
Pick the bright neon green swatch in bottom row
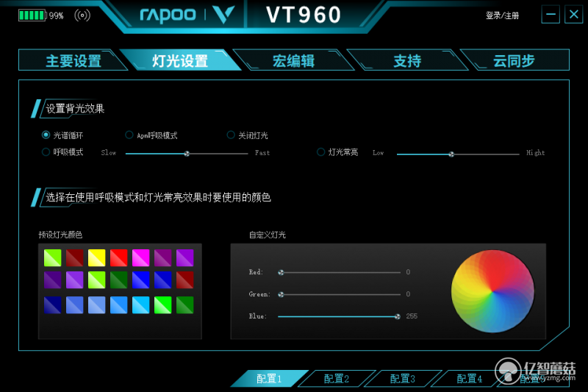[x=162, y=304]
